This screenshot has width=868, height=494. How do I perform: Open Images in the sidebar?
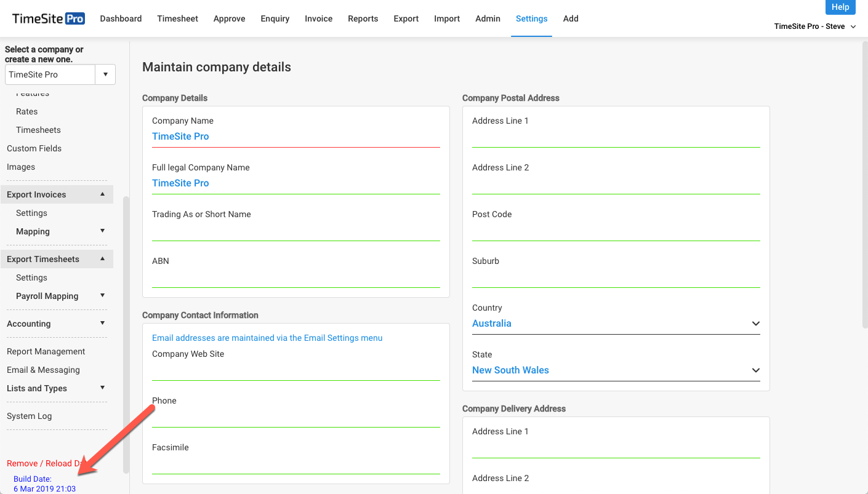21,167
